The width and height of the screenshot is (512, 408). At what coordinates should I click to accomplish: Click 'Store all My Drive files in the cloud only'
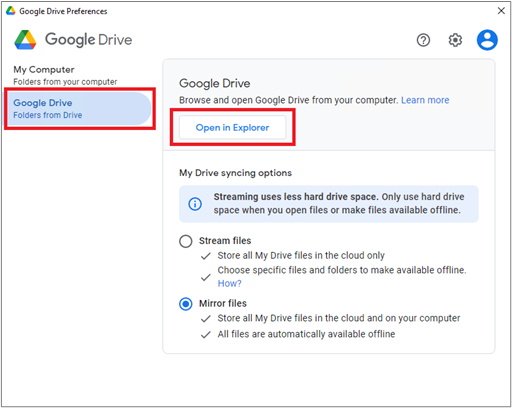[x=301, y=255]
